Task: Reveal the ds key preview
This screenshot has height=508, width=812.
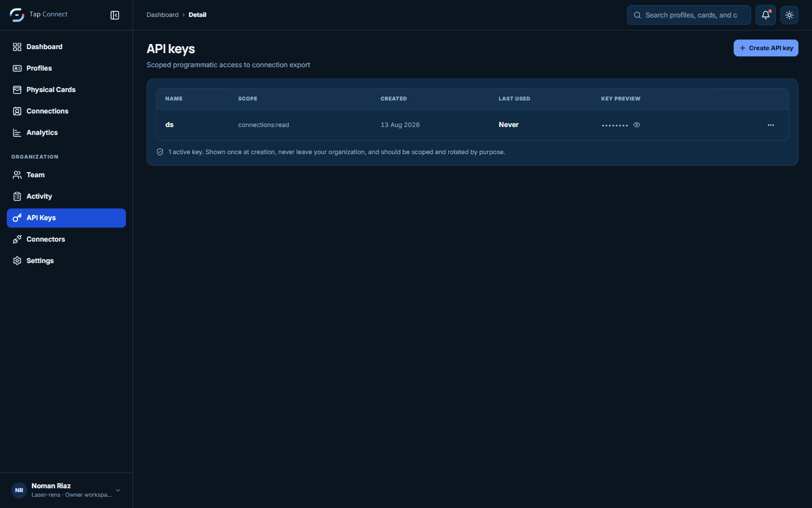Action: pyautogui.click(x=637, y=125)
